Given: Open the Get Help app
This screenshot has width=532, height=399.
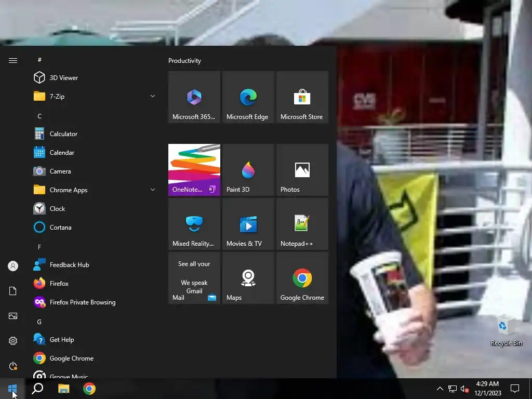Looking at the screenshot, I should (95, 339).
